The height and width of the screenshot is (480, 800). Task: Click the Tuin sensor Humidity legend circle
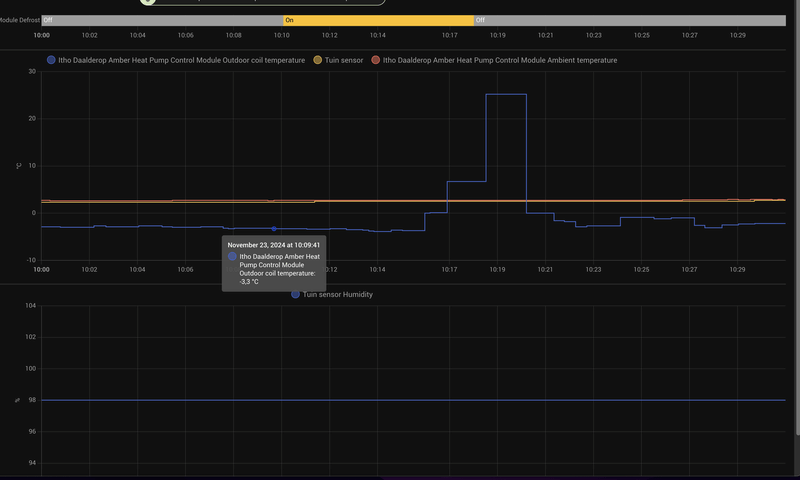pos(296,295)
